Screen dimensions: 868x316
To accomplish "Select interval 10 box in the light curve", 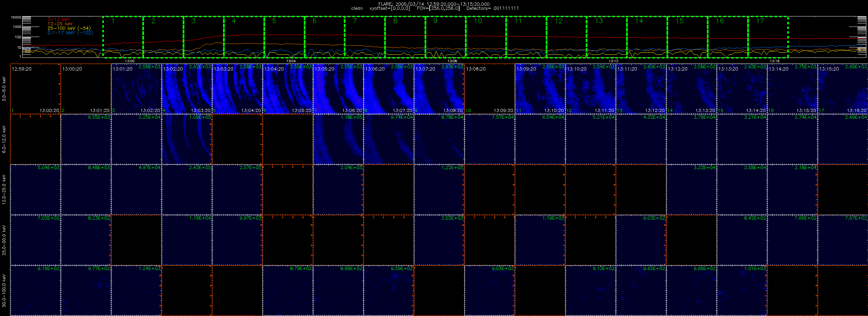I will (485, 37).
